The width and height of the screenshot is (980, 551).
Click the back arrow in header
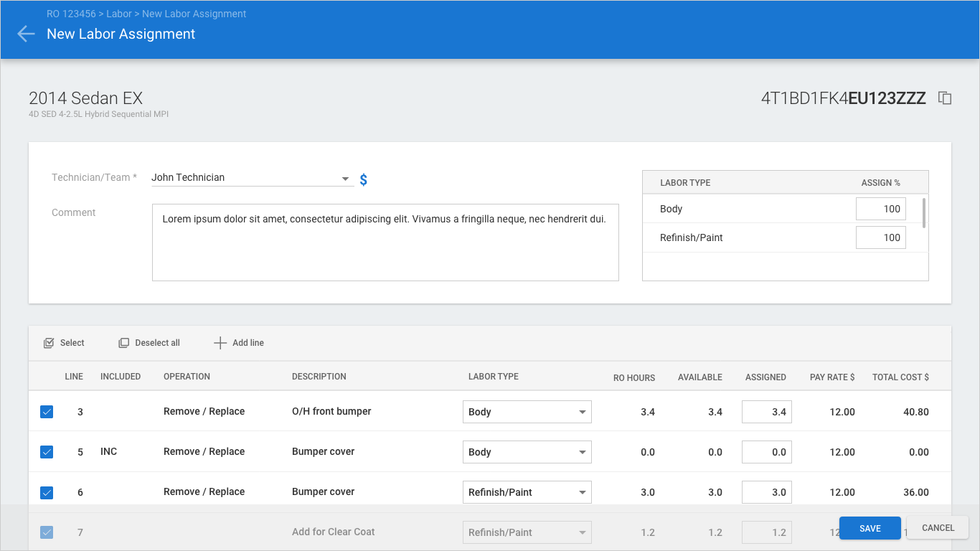tap(26, 34)
